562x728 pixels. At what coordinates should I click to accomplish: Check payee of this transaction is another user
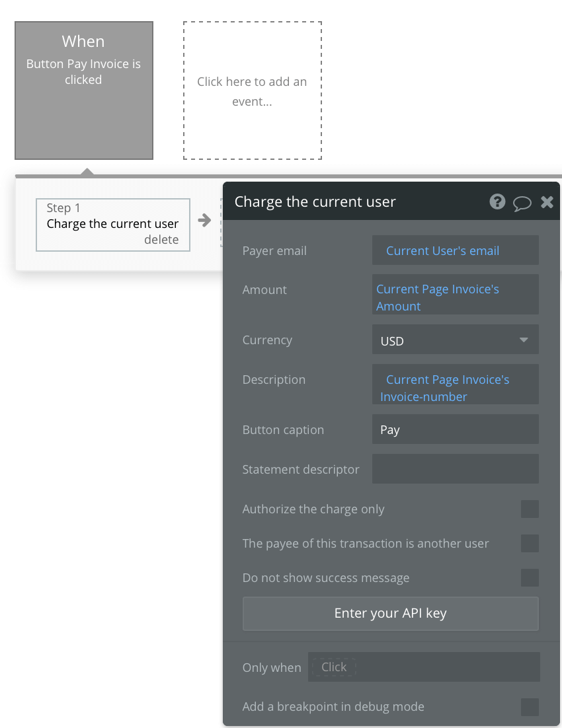tap(529, 543)
